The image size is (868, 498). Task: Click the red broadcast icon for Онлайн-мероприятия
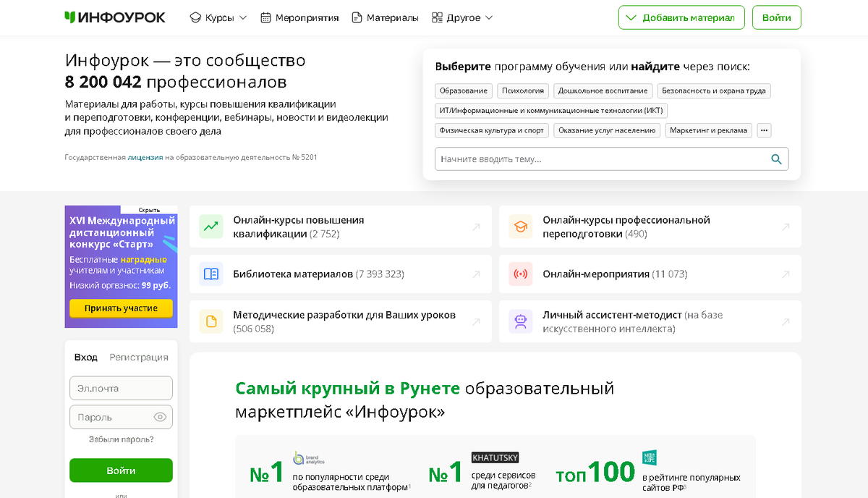[520, 274]
